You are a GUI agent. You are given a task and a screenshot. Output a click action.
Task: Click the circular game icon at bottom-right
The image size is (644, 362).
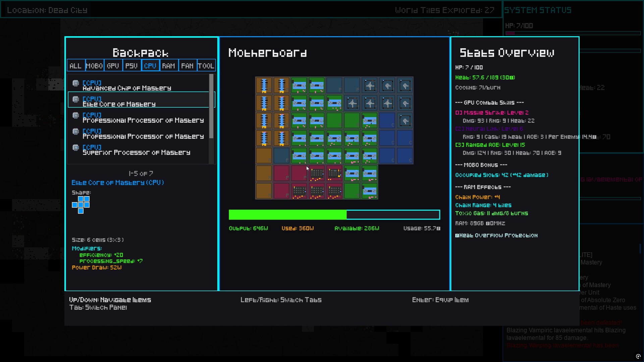pyautogui.click(x=638, y=356)
